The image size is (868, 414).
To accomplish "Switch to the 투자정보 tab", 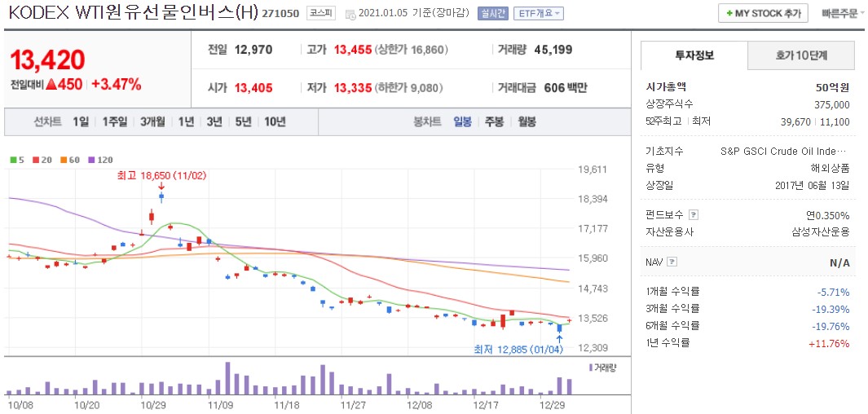I will [694, 55].
